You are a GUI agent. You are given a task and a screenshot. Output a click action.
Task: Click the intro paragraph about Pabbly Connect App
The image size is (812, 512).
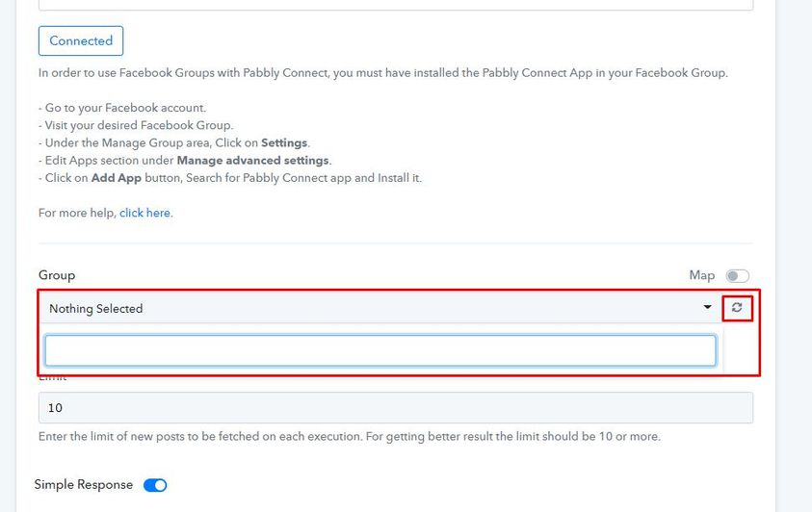point(383,73)
